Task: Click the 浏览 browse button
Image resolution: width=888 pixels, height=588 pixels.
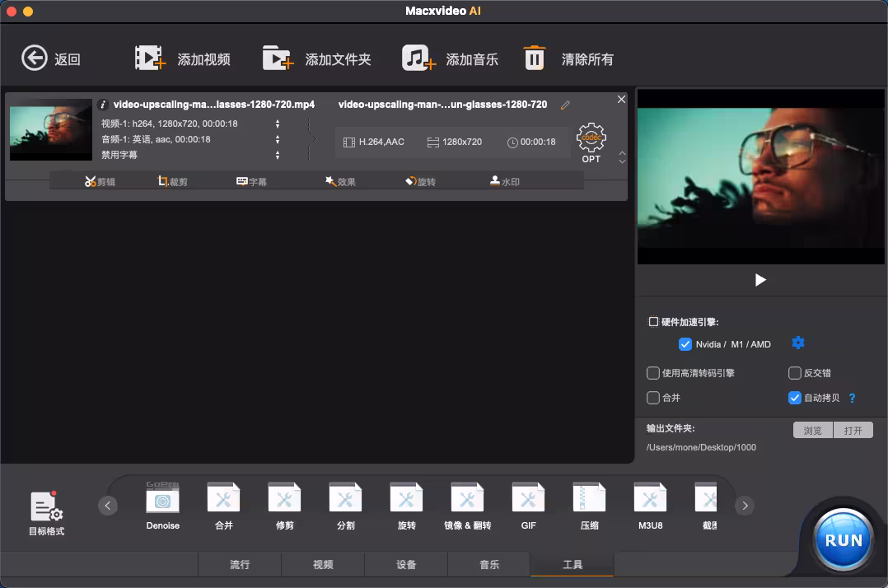Action: [x=813, y=430]
